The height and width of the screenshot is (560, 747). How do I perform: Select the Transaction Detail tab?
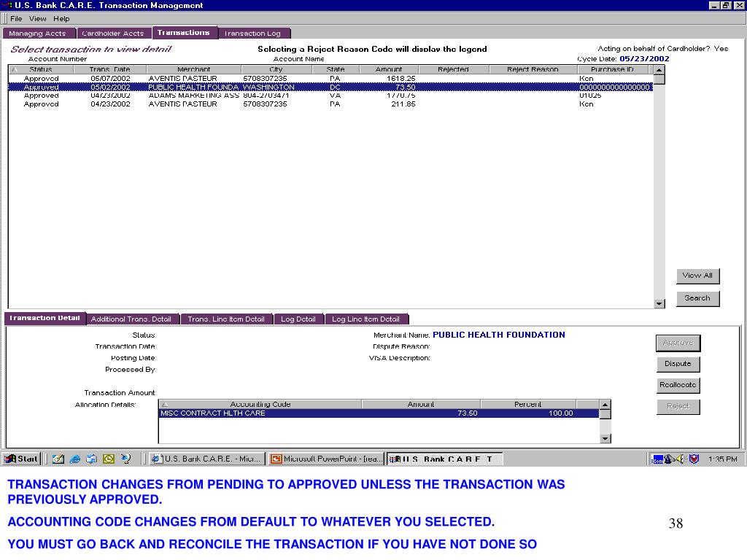44,318
